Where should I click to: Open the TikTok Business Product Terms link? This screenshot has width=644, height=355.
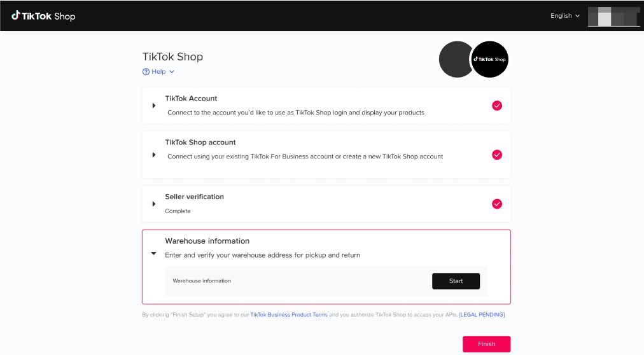289,315
